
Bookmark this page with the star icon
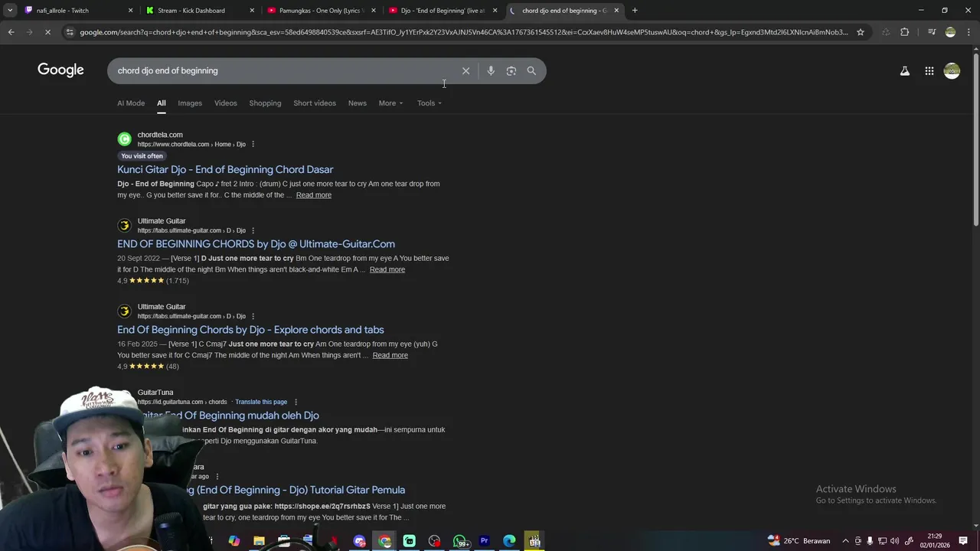(x=861, y=32)
